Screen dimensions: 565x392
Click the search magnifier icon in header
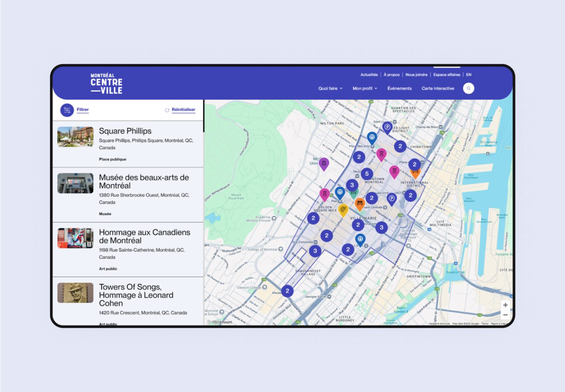(x=469, y=88)
